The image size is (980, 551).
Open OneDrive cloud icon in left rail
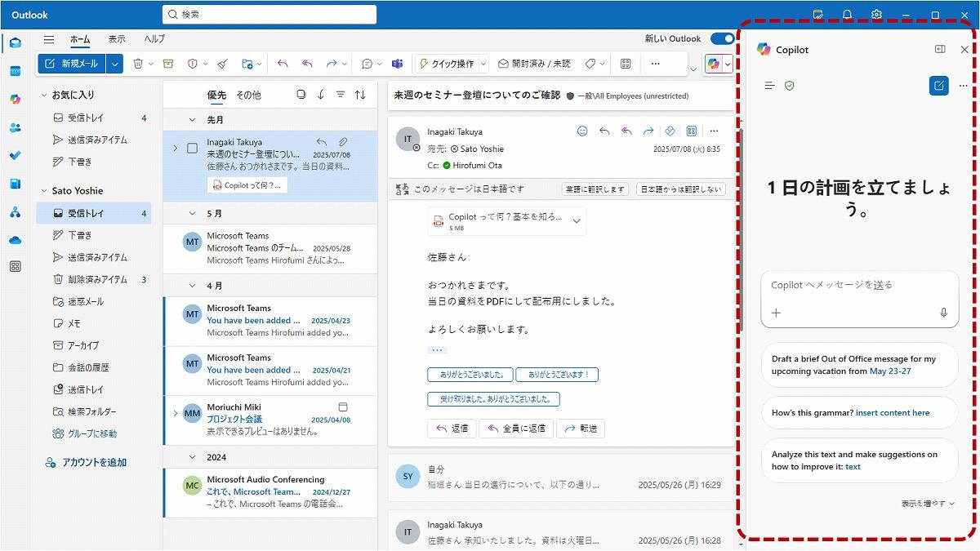(x=15, y=240)
